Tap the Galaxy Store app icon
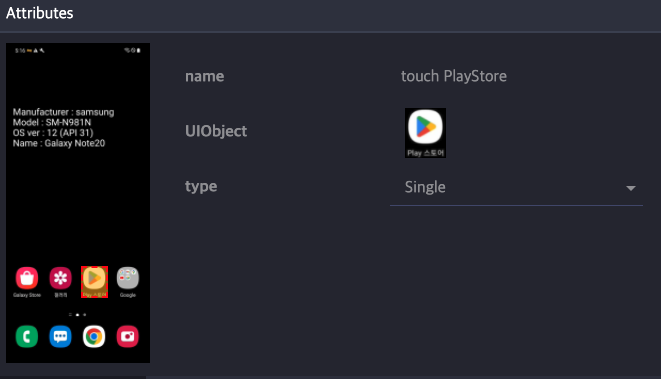The height and width of the screenshot is (380, 661). 27,278
